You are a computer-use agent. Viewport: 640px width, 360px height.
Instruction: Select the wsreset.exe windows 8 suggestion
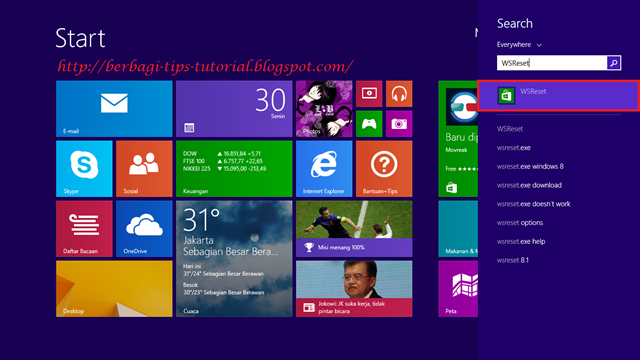point(530,167)
